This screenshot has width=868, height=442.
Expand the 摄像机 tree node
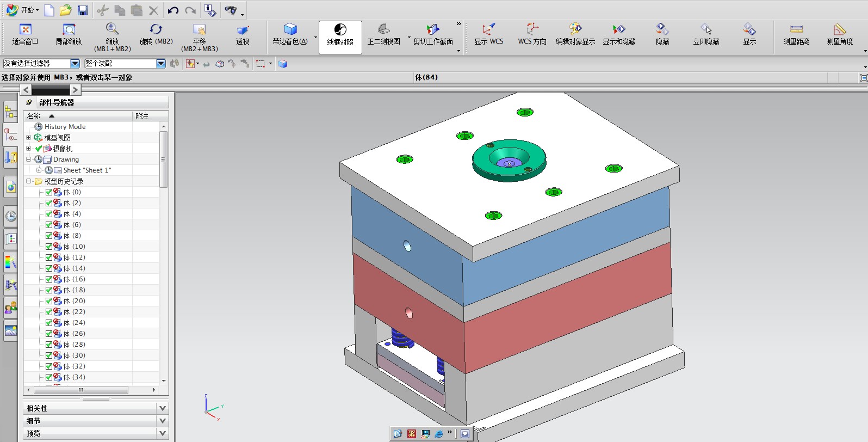[29, 149]
